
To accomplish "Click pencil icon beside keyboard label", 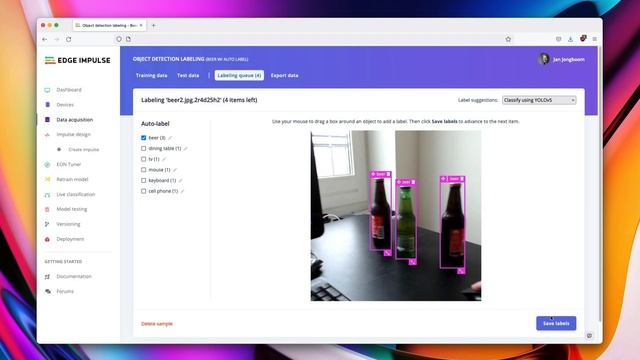I will tap(180, 180).
